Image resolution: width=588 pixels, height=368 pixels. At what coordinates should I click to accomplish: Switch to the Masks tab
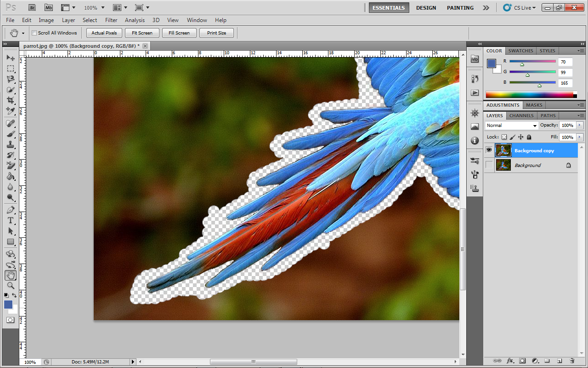[x=534, y=105]
